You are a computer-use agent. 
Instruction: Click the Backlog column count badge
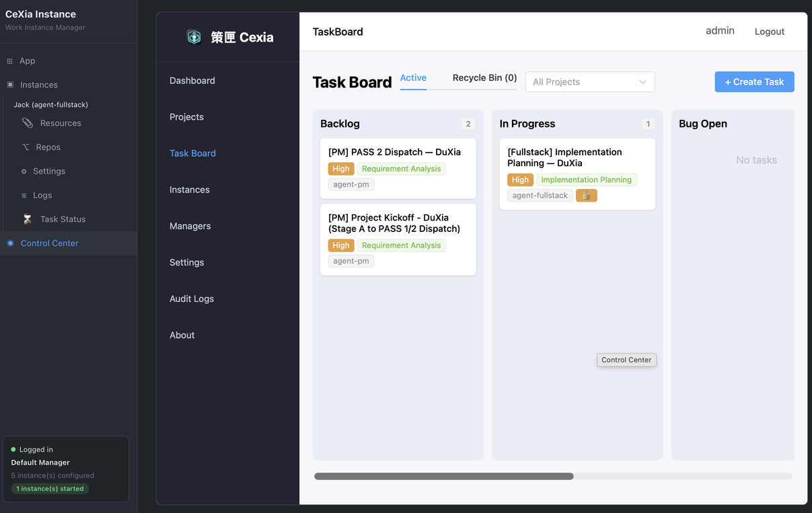(x=468, y=124)
